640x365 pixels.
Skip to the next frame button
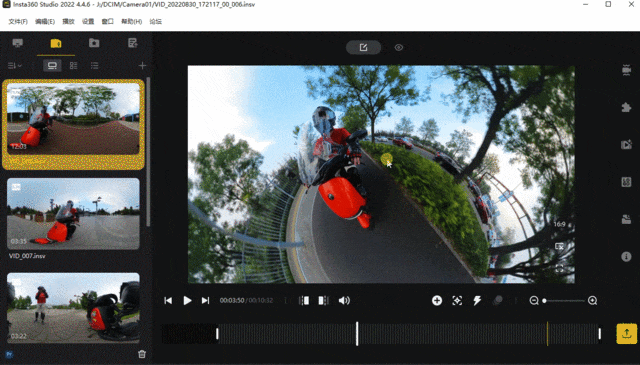coord(205,300)
